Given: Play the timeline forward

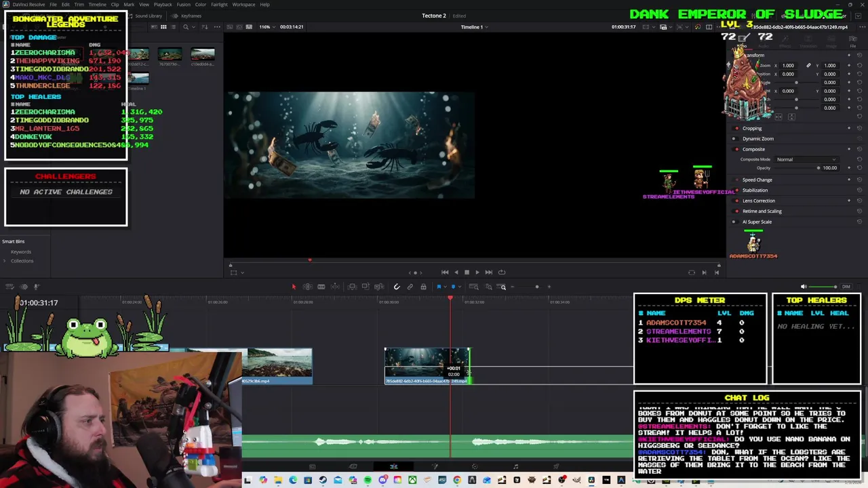Looking at the screenshot, I should pos(477,272).
